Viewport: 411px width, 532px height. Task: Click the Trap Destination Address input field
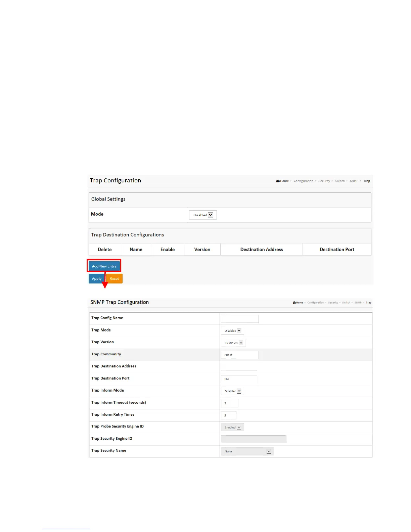(x=239, y=367)
